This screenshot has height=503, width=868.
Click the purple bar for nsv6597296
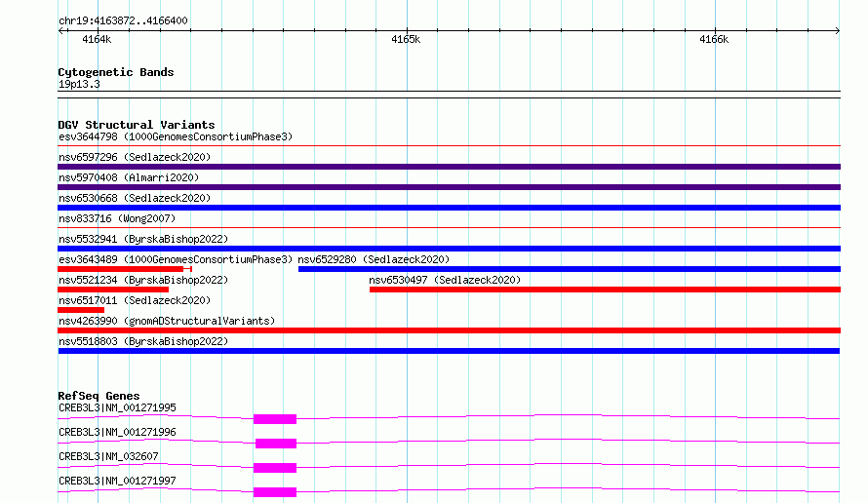449,167
